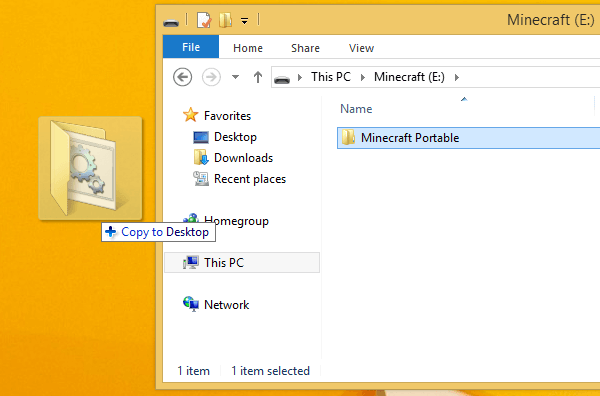Select the Minecraft Portable folder name
600x396 pixels.
[x=410, y=138]
